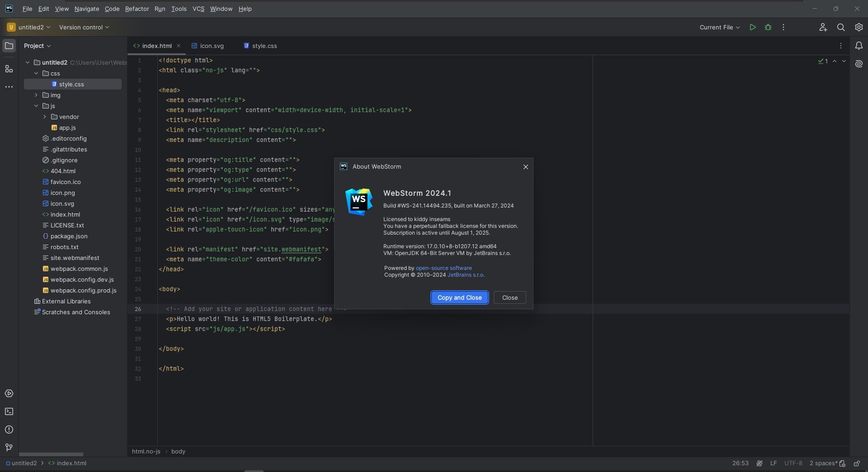Open the Project tool window icon
The width and height of the screenshot is (868, 472).
pos(9,46)
